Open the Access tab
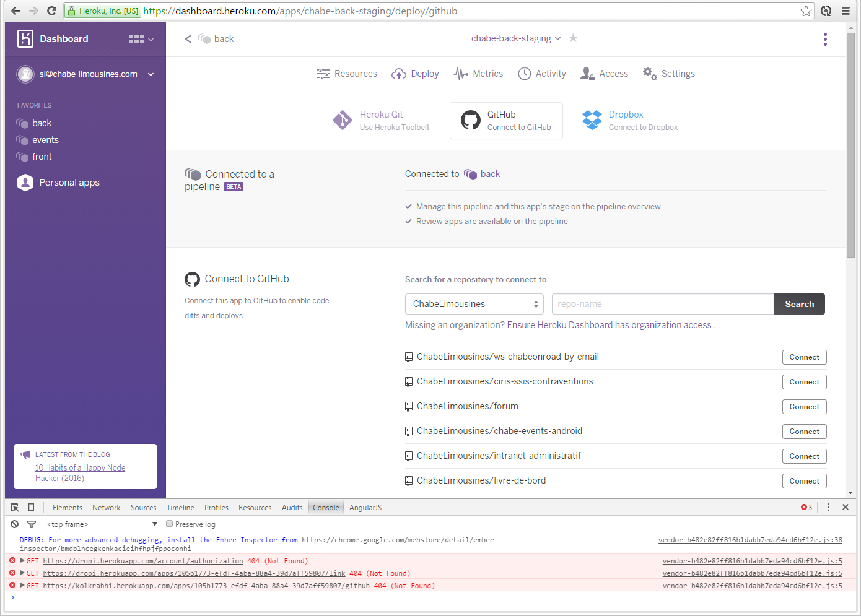The width and height of the screenshot is (861, 616). pyautogui.click(x=604, y=74)
